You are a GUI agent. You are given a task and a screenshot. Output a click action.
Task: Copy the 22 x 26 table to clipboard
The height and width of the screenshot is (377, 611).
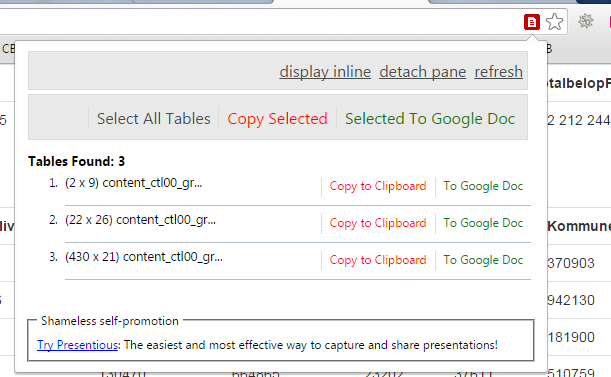378,223
